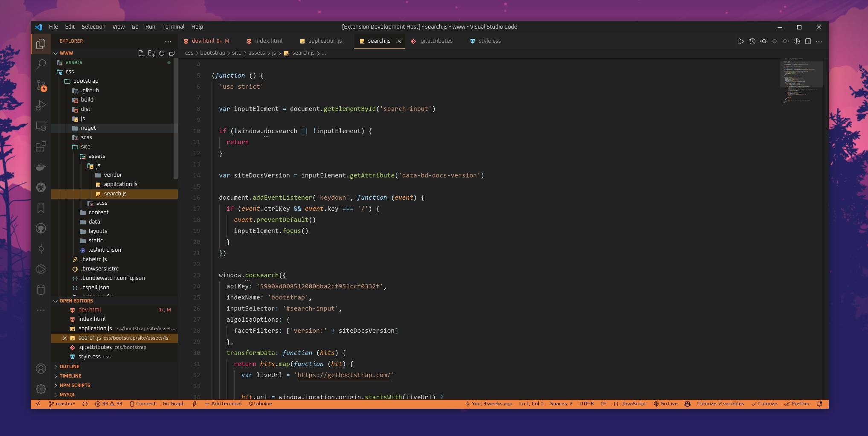This screenshot has height=436, width=868.
Task: Click New File icon in WWW header
Action: [x=141, y=53]
